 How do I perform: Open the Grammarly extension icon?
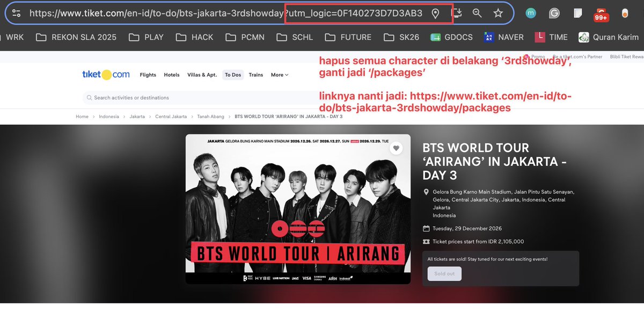click(554, 13)
